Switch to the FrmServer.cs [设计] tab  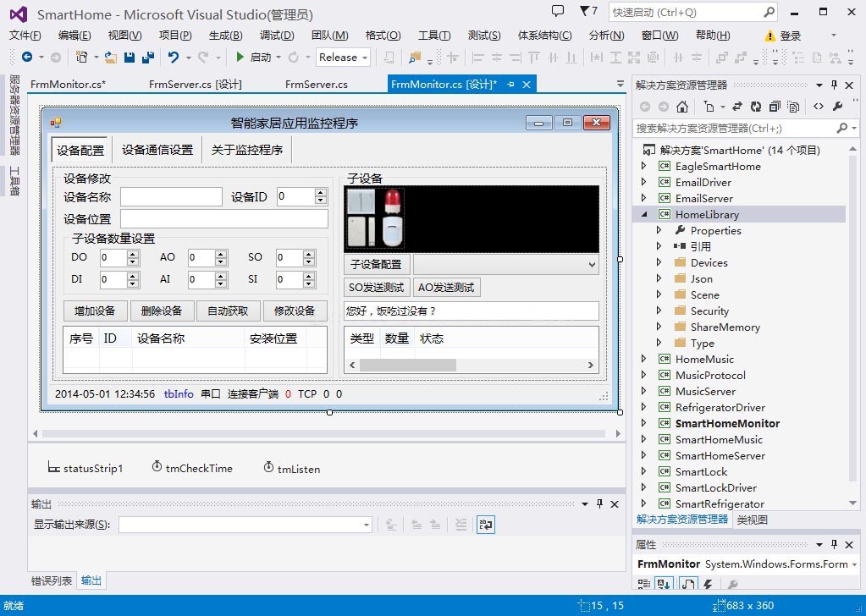(195, 84)
